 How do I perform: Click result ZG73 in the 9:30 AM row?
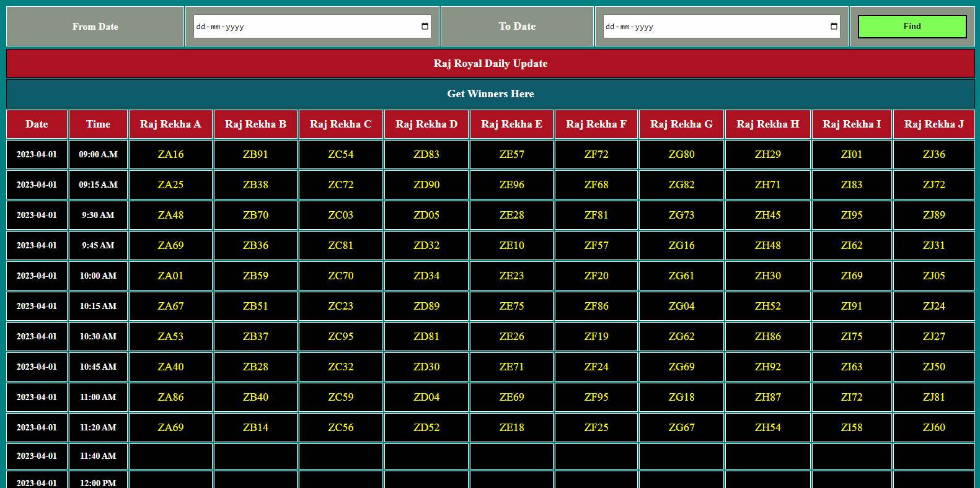681,216
